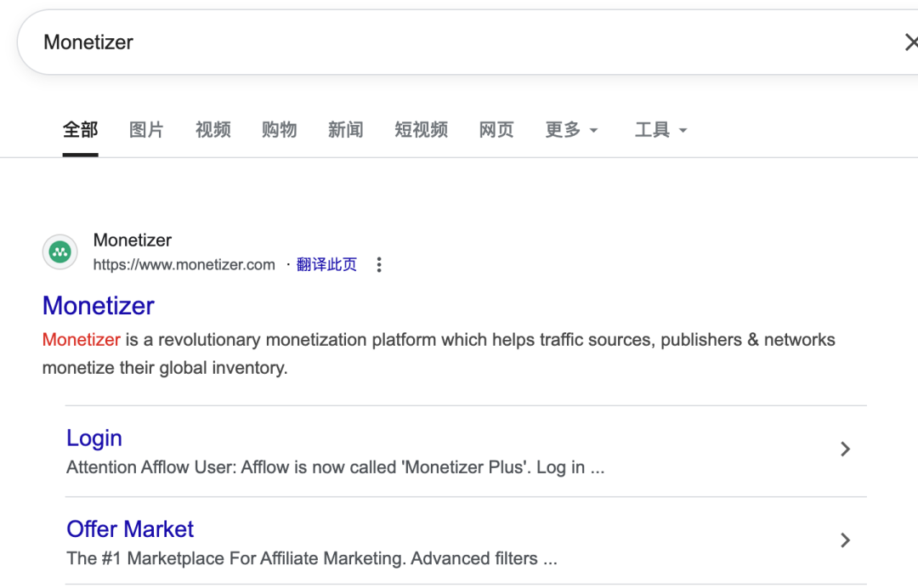
Task: Expand the 更多 dropdown
Action: click(x=571, y=130)
